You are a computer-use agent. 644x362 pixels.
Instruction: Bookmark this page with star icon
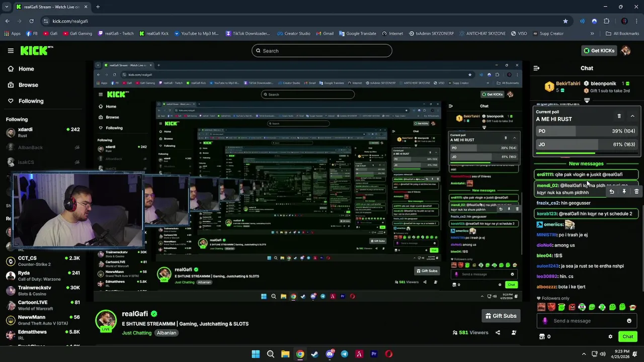tap(566, 21)
